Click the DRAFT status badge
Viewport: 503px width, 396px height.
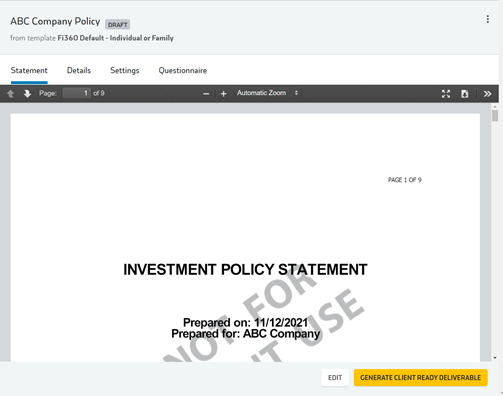(x=118, y=25)
